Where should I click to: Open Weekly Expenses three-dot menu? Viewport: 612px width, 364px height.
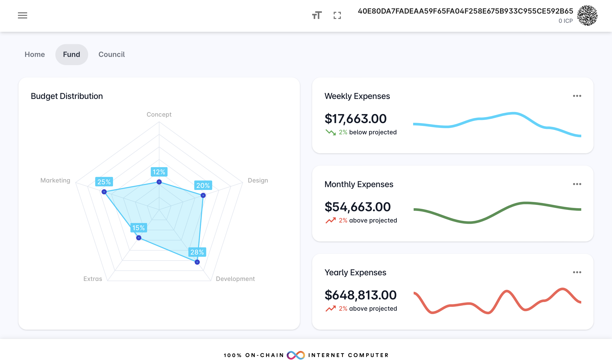coord(577,96)
